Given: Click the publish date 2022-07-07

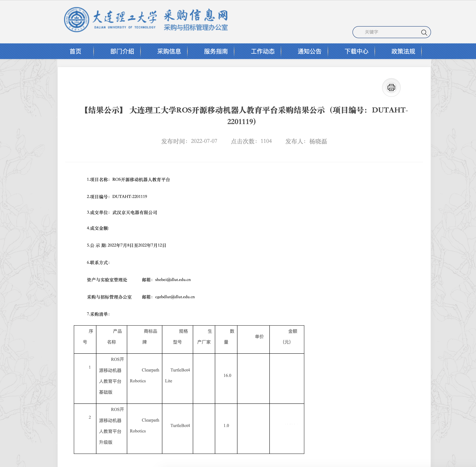Looking at the screenshot, I should coord(204,141).
